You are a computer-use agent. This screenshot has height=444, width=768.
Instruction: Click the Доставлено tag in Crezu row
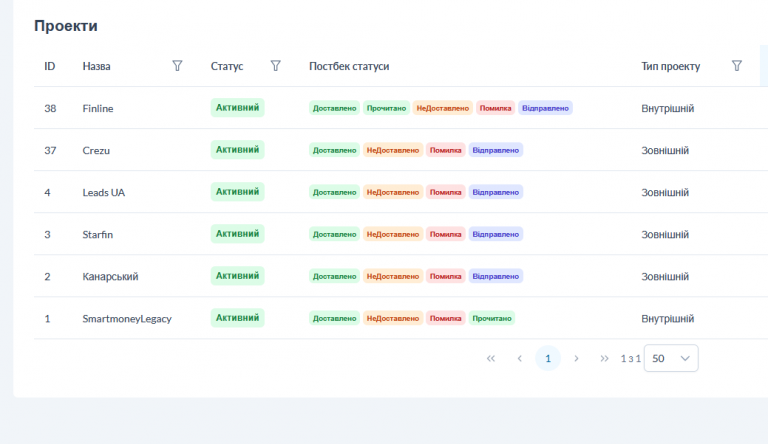335,150
